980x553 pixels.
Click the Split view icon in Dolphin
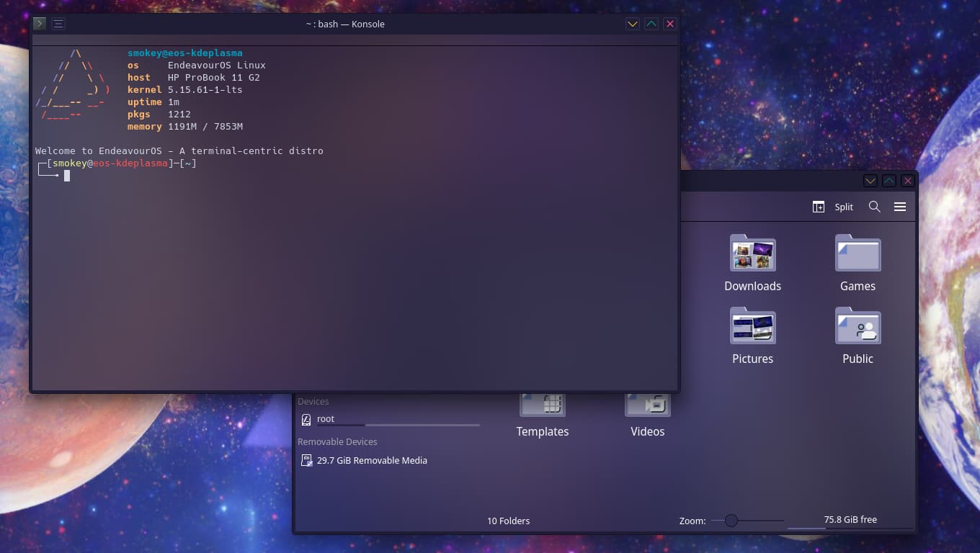(x=819, y=207)
